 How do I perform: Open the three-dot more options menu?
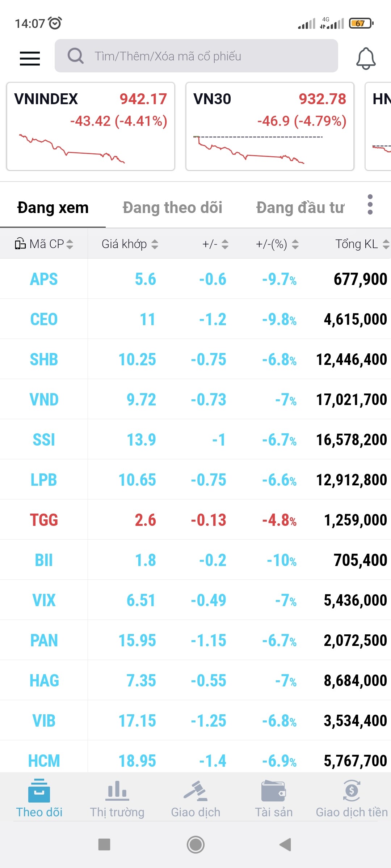point(370,205)
